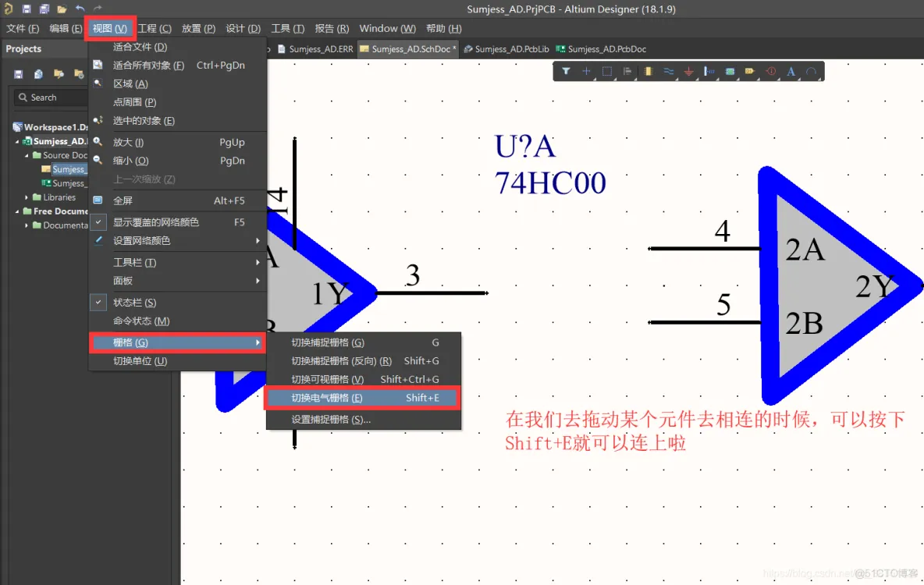Open the 视图 (V) menu
Viewport: 924px width, 585px height.
[109, 28]
